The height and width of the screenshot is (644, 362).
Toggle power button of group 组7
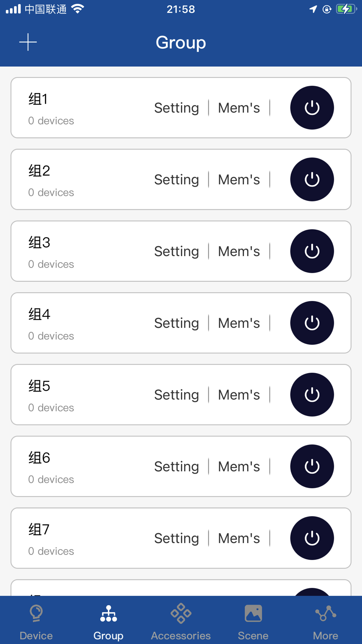point(312,538)
